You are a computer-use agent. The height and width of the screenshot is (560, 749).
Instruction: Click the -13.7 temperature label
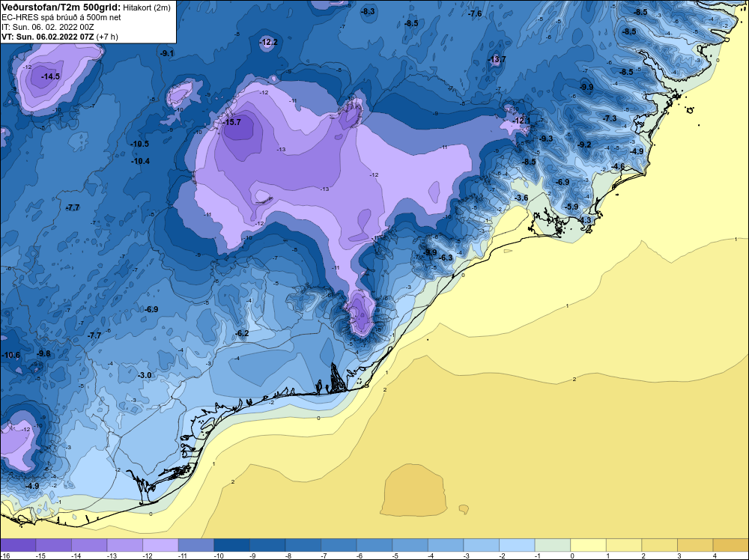[497, 59]
